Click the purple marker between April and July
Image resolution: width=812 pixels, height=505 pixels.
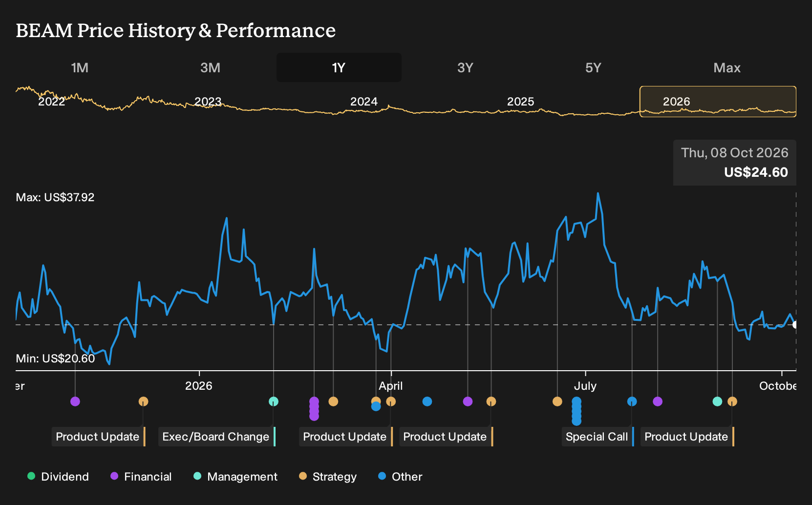[x=468, y=401]
